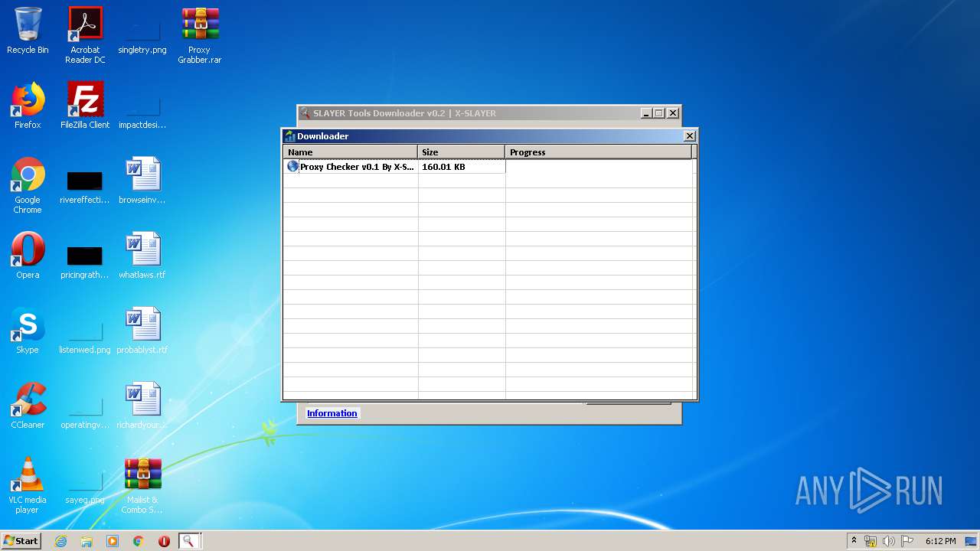Open the Recycle Bin desktop icon
Image resolution: width=980 pixels, height=551 pixels.
pyautogui.click(x=28, y=31)
